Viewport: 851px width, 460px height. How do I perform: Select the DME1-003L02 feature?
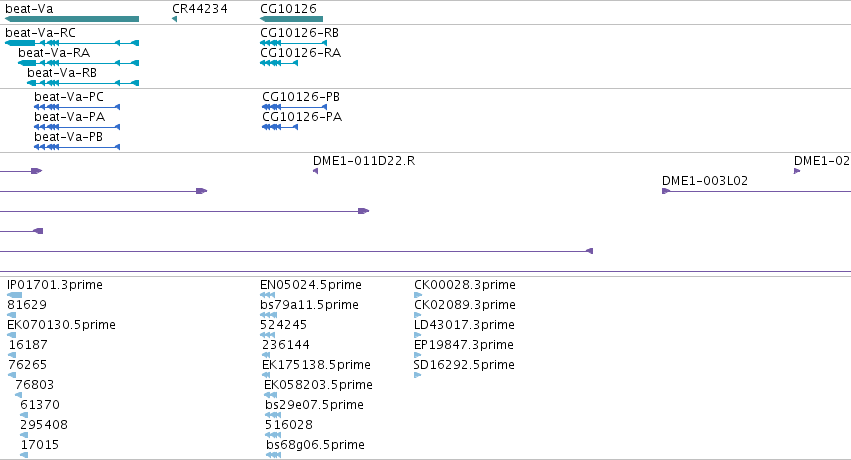click(757, 191)
